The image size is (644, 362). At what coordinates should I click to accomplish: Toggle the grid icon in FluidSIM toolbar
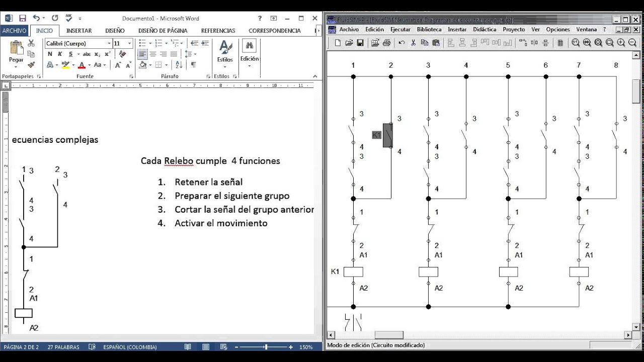[560, 43]
